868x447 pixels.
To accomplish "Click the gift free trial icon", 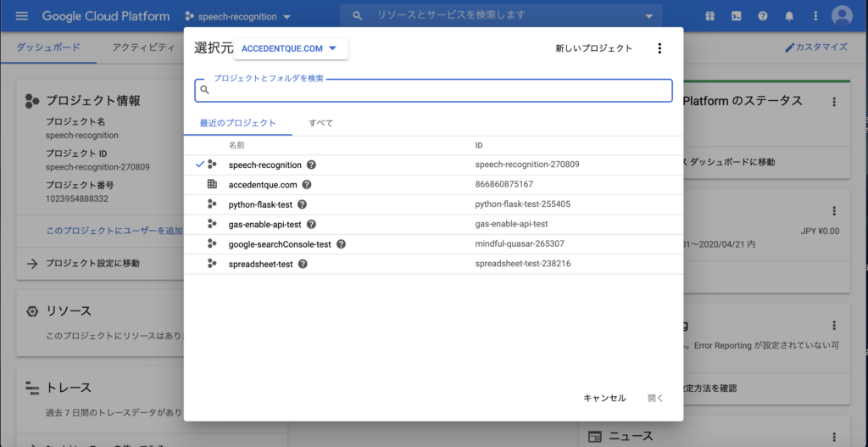I will [x=709, y=16].
